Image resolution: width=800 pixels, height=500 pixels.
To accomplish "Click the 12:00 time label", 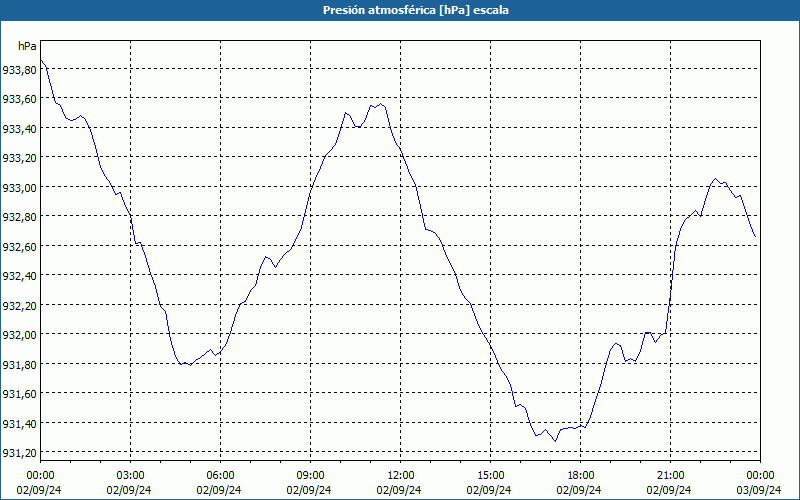I will (x=401, y=476).
